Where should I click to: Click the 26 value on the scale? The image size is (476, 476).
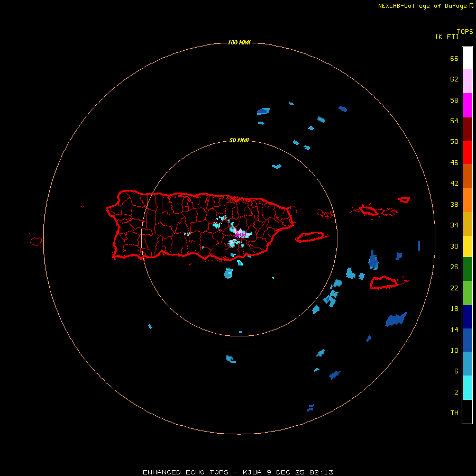tap(454, 267)
